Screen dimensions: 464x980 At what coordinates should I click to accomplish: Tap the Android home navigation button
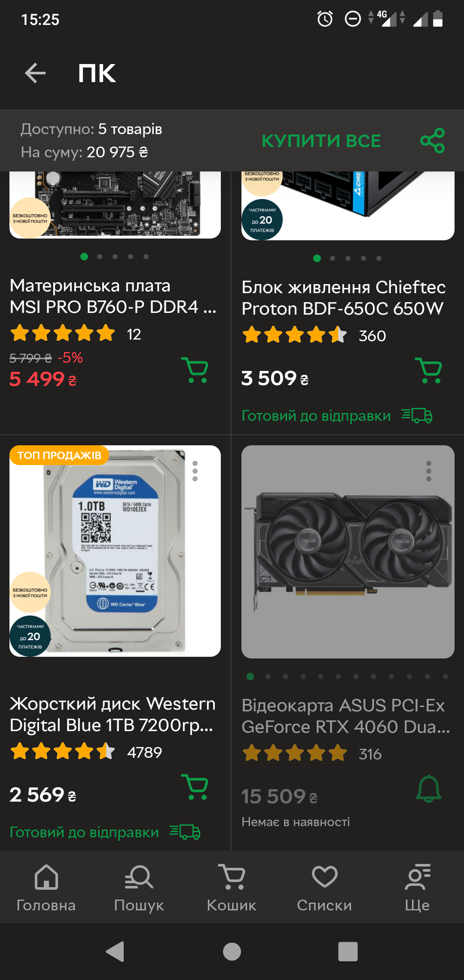(x=232, y=951)
